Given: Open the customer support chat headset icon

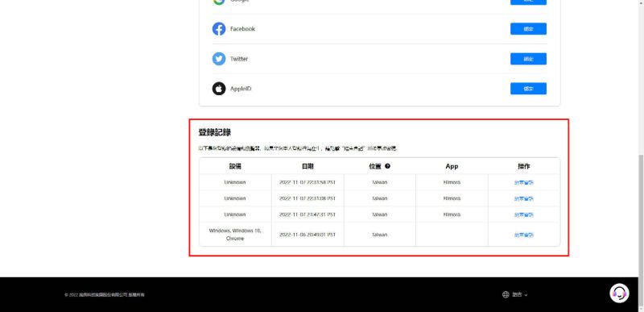Looking at the screenshot, I should pos(619,293).
